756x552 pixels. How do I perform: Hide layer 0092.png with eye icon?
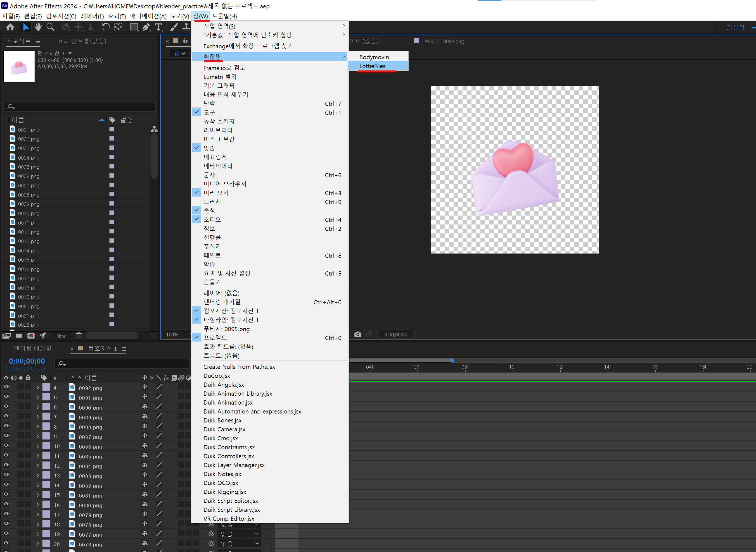(6, 387)
